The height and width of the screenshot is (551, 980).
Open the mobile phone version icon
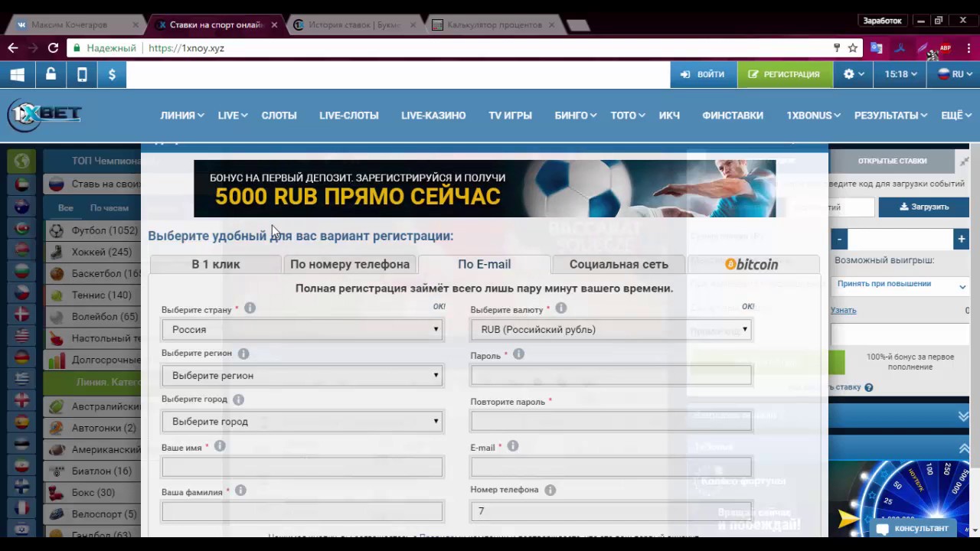[82, 74]
